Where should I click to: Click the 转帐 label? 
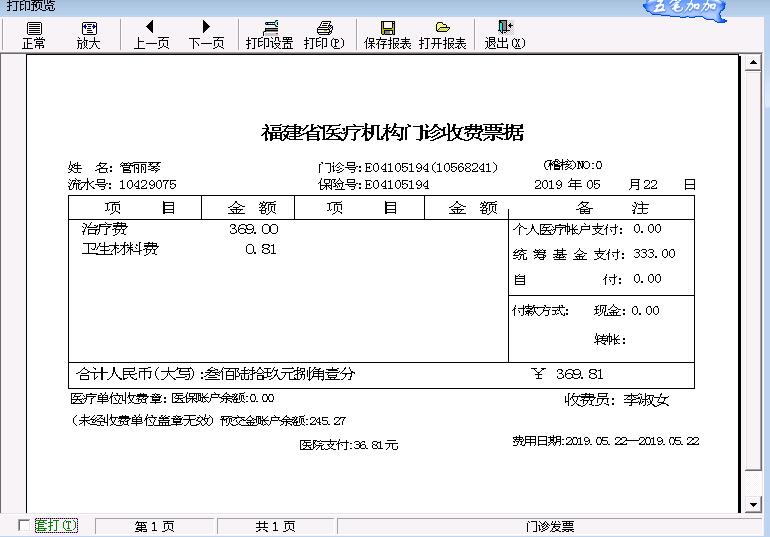609,339
